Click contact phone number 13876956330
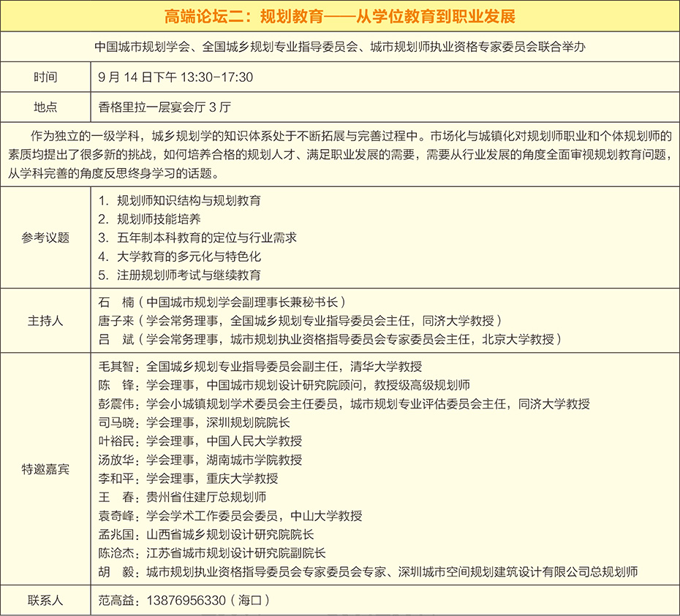Viewport: 680px width, 616px height. [186, 601]
